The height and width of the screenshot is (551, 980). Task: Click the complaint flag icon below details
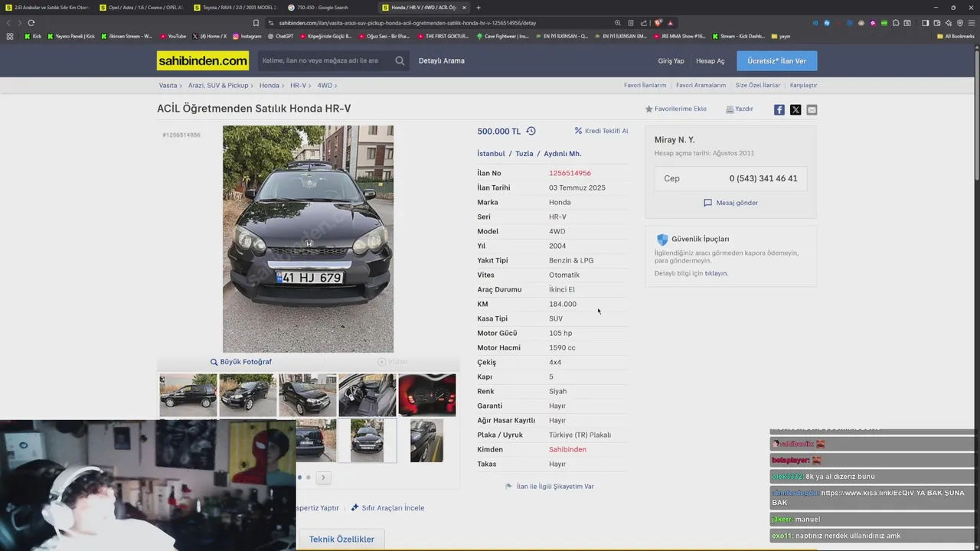pos(509,486)
